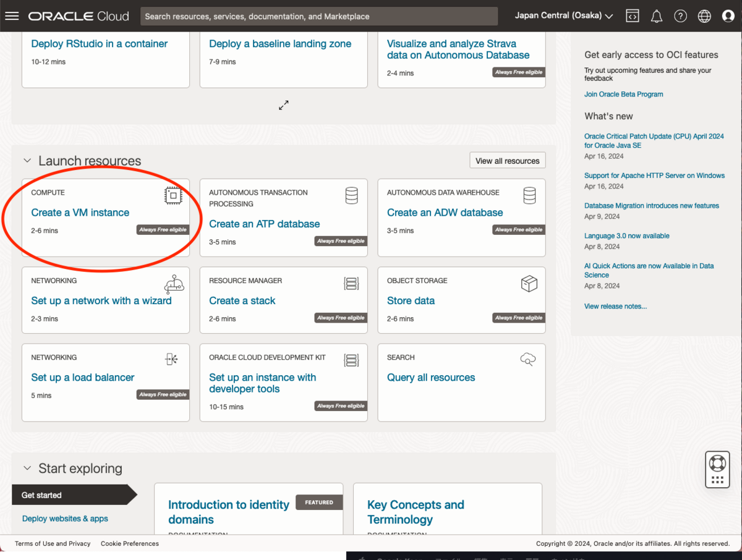Click the expand arrows icon
The image size is (742, 560).
[283, 105]
